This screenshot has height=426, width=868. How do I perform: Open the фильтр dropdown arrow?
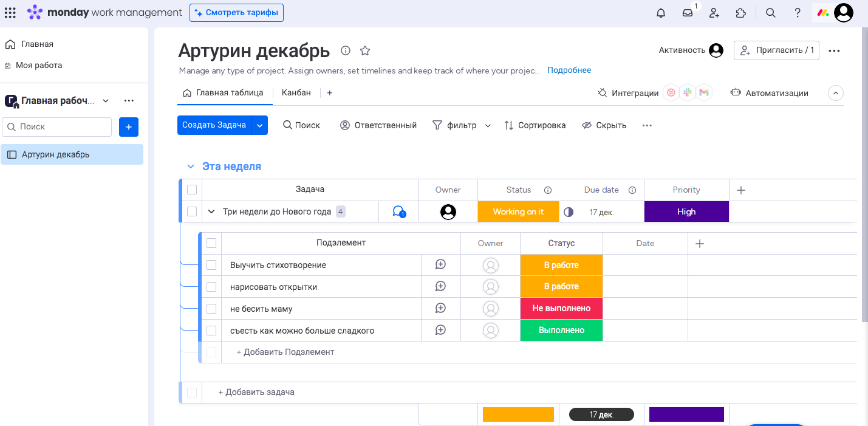pos(488,125)
